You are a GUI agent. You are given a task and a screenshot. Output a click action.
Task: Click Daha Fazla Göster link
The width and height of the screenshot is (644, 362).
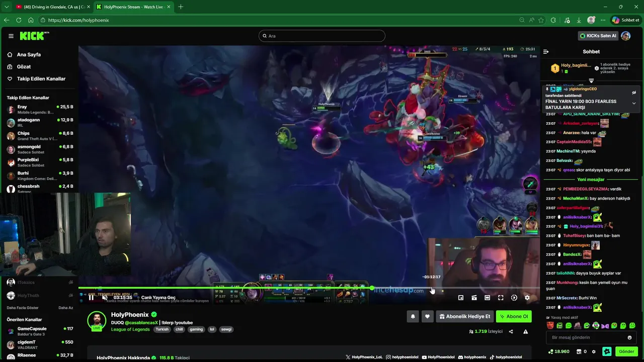(x=23, y=308)
